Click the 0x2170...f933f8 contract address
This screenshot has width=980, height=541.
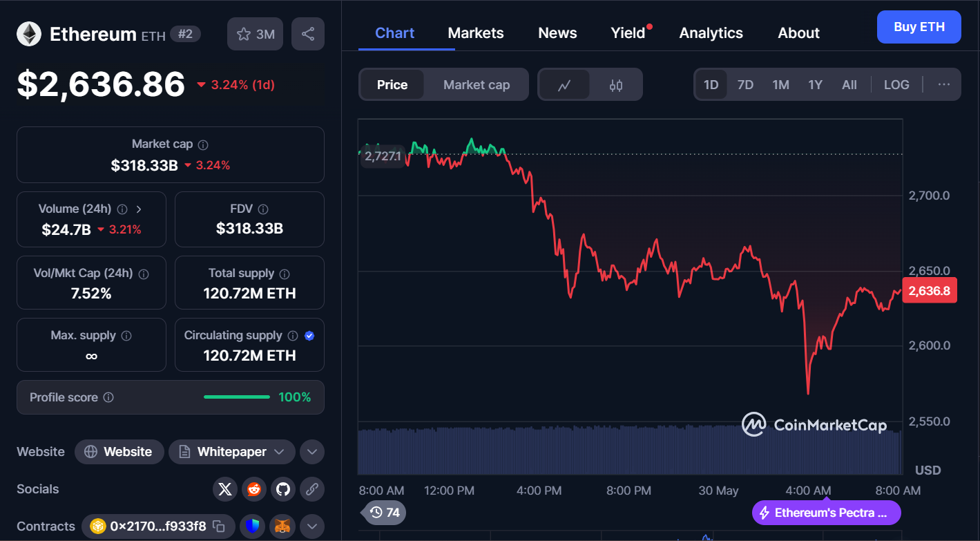[x=158, y=526]
